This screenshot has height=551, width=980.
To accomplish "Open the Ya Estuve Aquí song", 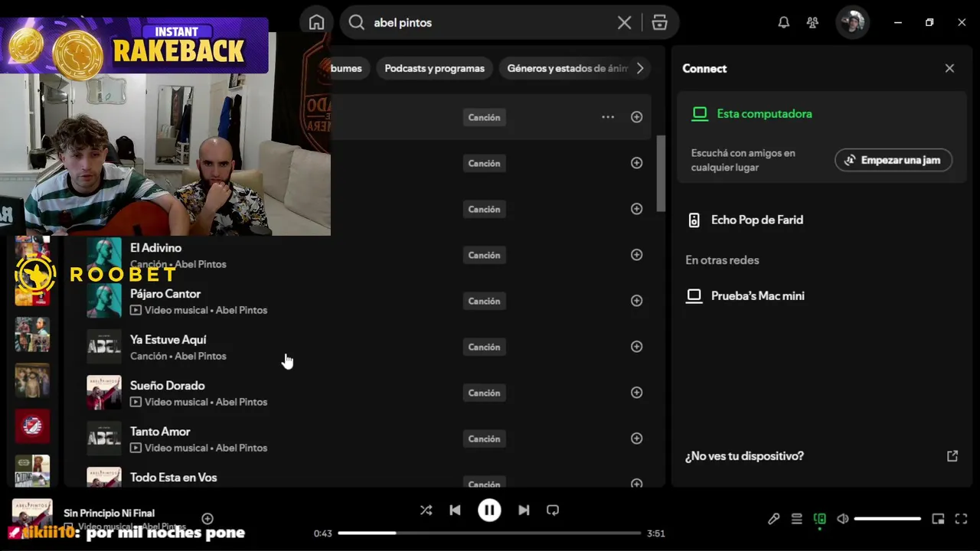I will pyautogui.click(x=168, y=340).
